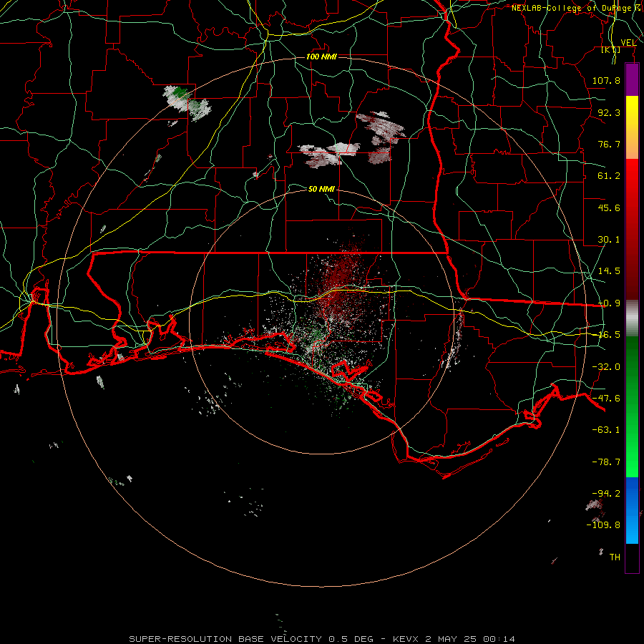Click the 61.2 value on the velocity scale
This screenshot has width=644, height=644.
coord(609,176)
